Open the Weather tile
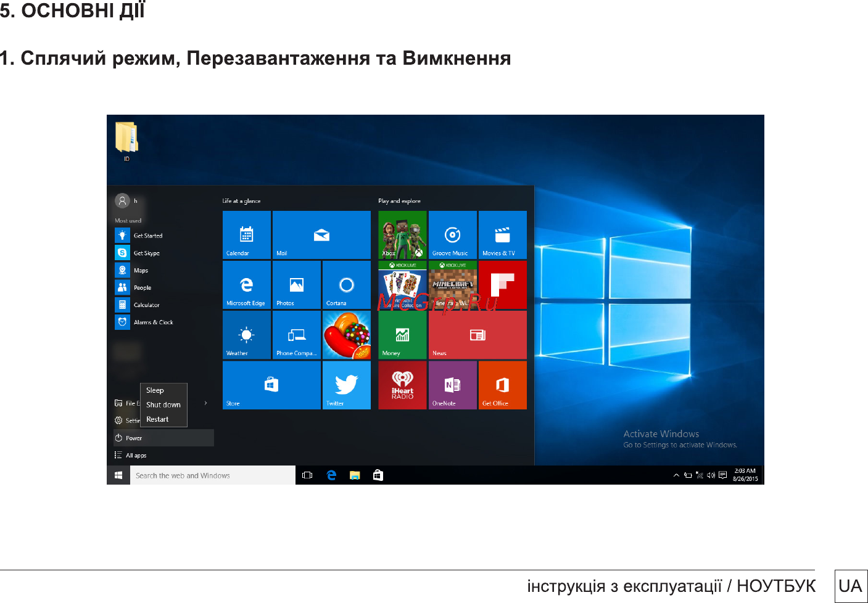Screen dimensions: 868x603 tap(247, 335)
